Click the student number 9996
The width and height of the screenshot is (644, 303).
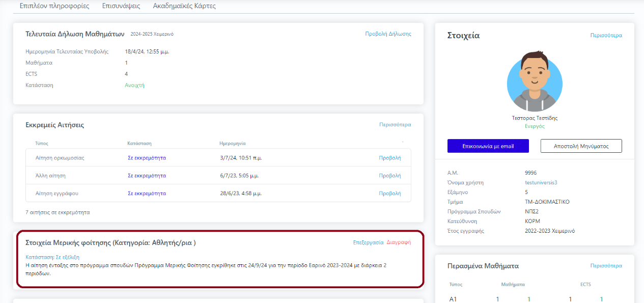(x=531, y=173)
